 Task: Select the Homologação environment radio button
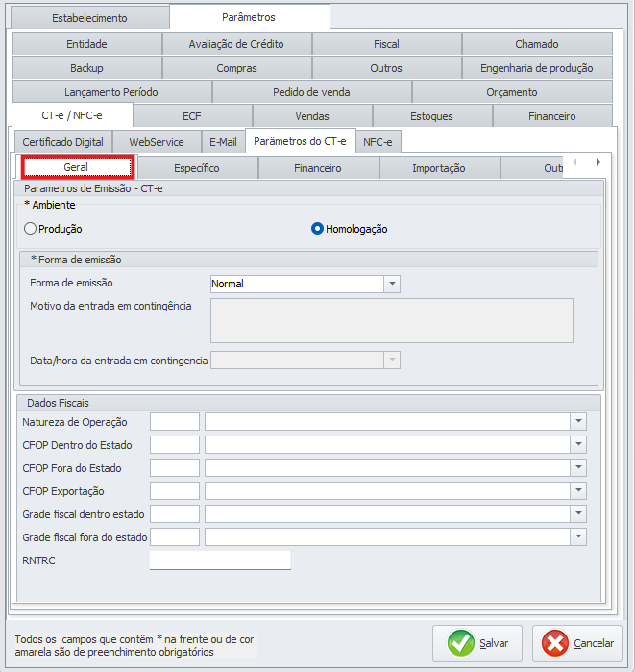point(317,229)
